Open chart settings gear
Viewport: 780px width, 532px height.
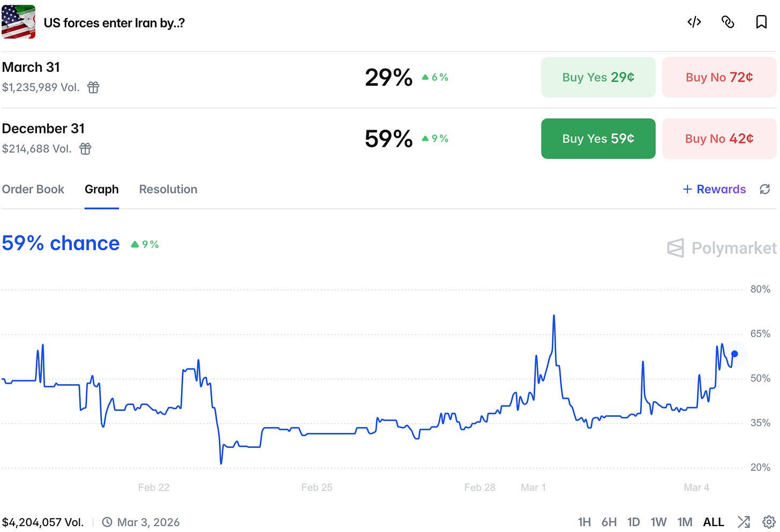(769, 522)
